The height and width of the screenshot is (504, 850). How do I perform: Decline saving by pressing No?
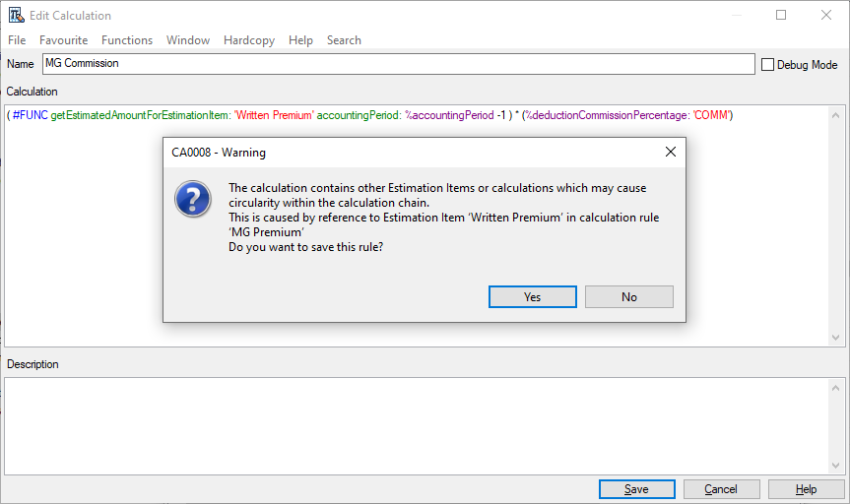628,296
